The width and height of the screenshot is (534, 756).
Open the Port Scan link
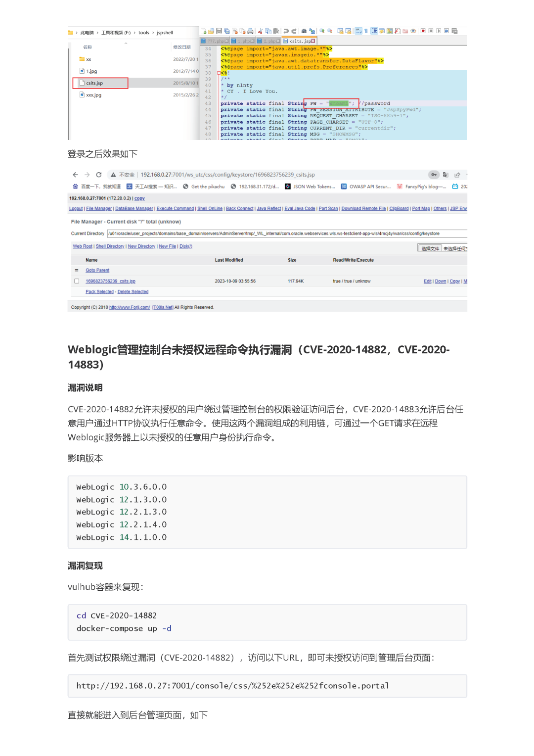328,209
